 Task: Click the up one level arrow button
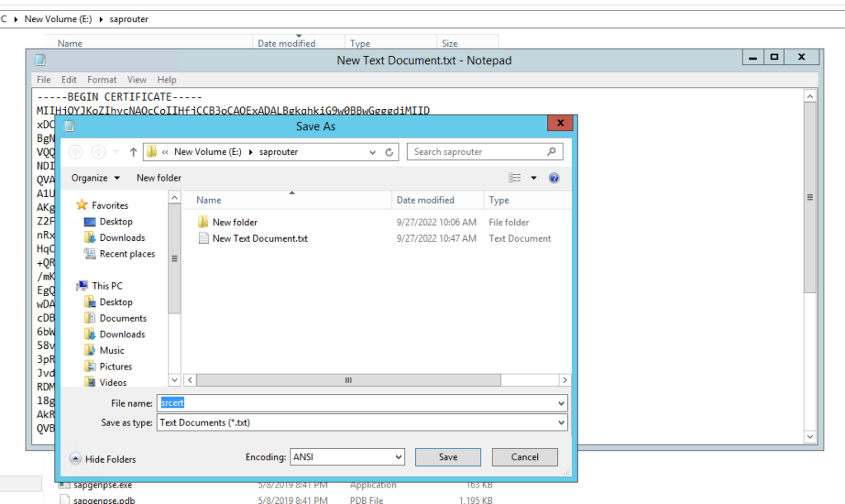(x=132, y=151)
